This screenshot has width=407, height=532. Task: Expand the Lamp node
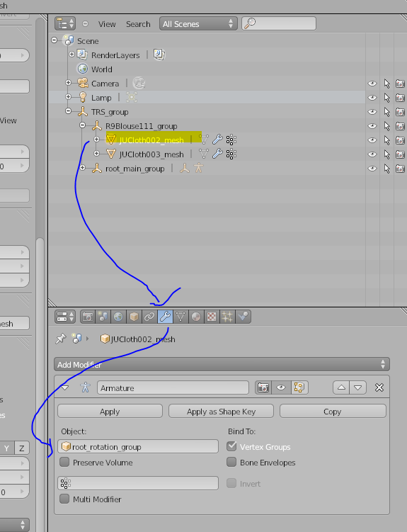coord(68,97)
